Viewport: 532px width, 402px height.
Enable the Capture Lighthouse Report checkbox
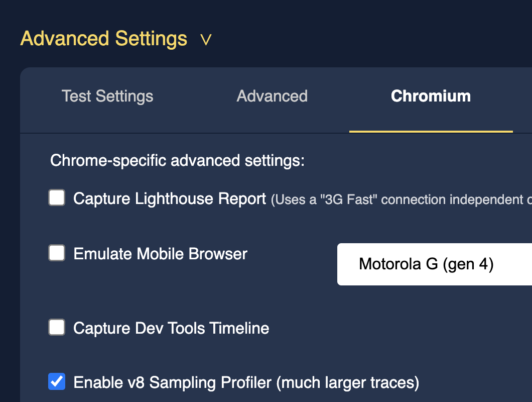(57, 197)
